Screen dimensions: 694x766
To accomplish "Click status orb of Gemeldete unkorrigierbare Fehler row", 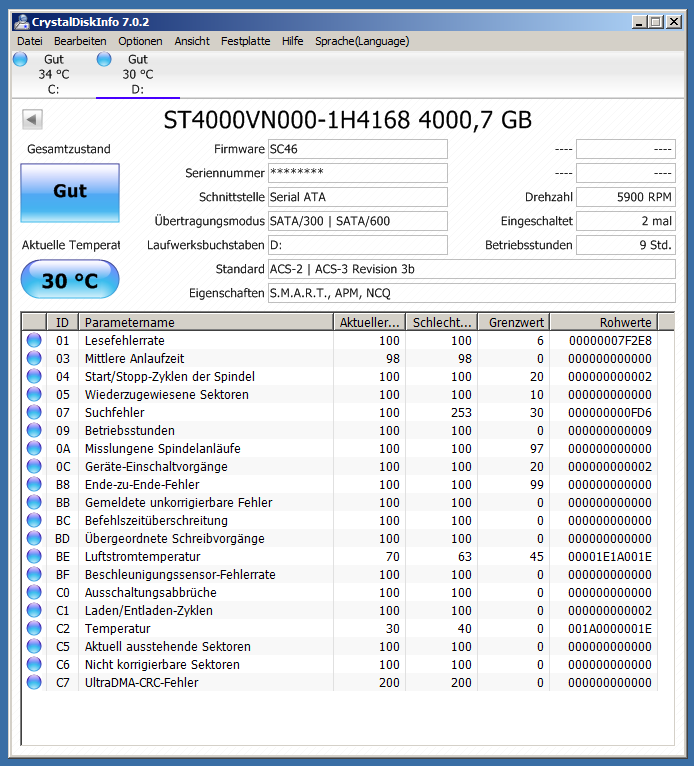I will [x=34, y=502].
